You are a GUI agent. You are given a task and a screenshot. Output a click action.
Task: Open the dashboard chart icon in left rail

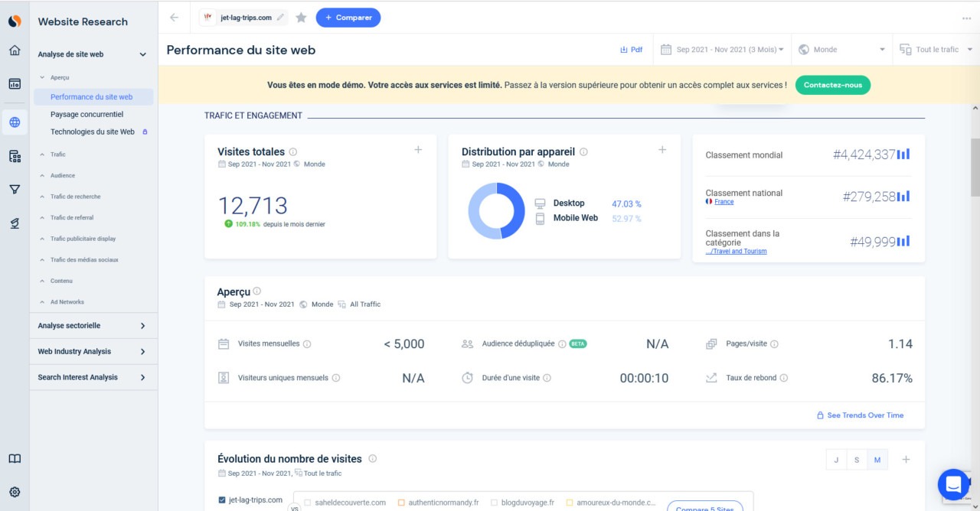[15, 84]
